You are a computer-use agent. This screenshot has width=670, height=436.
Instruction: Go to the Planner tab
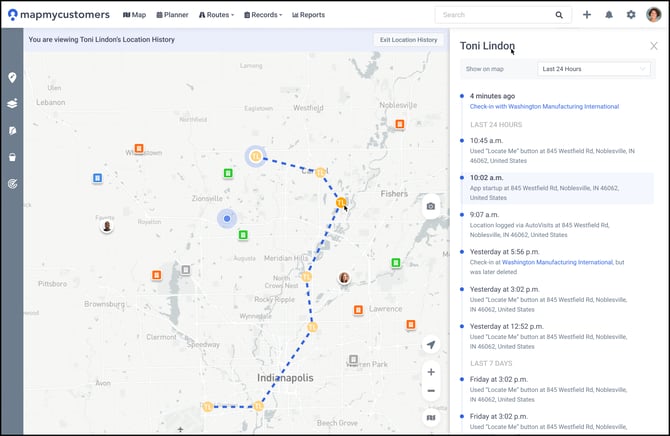tap(172, 15)
